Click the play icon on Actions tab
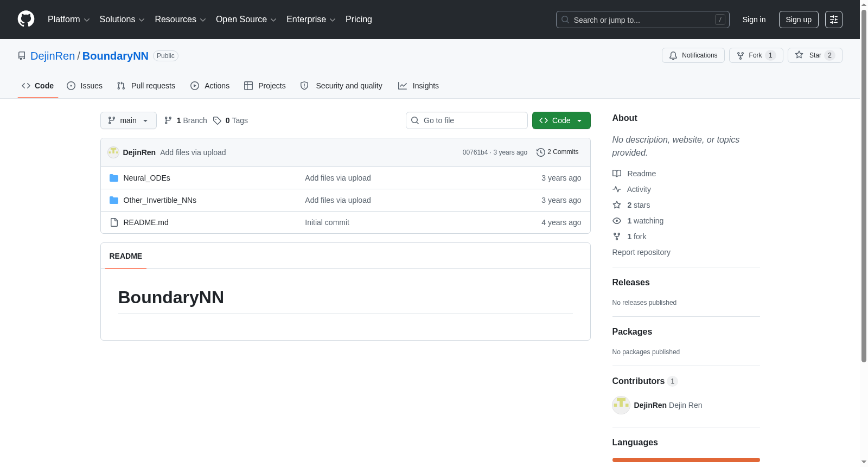The image size is (868, 467). (195, 86)
